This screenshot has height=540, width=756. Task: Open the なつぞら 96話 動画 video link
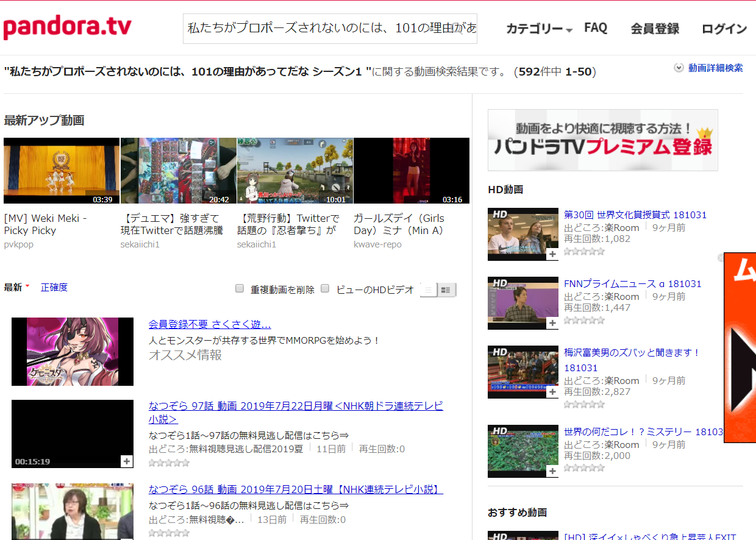[296, 489]
